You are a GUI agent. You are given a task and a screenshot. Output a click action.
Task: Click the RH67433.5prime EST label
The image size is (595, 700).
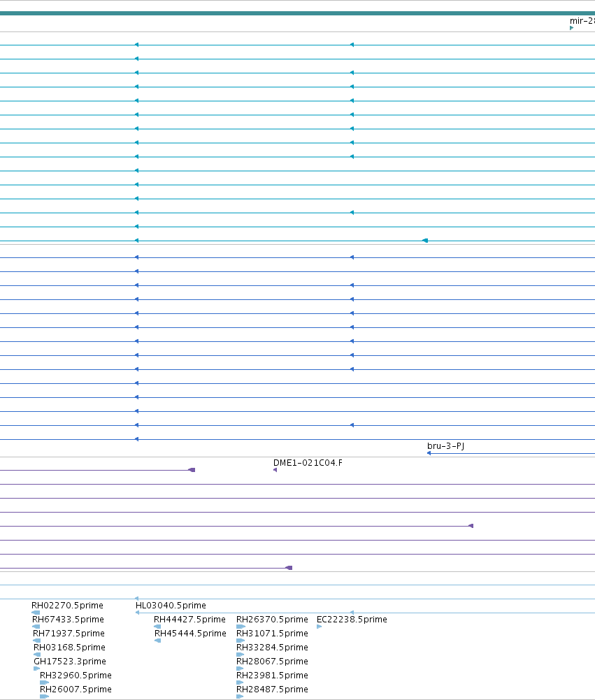coord(68,619)
